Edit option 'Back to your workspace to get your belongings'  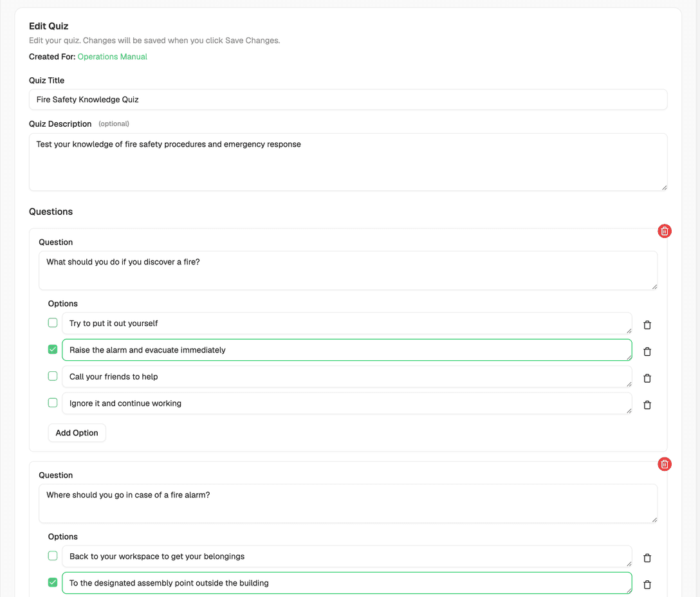pyautogui.click(x=347, y=556)
